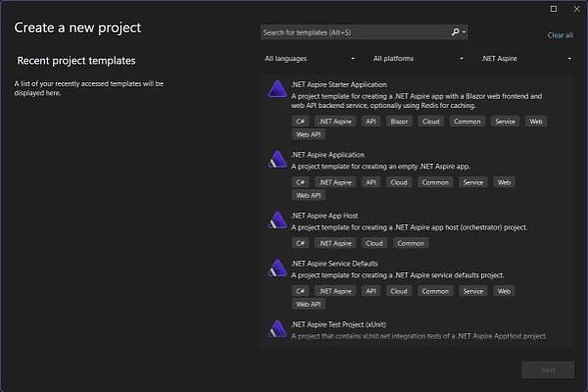Select .NET Aspire Test Project (xUnit) title
Screen dimensions: 588x392
coord(339,324)
